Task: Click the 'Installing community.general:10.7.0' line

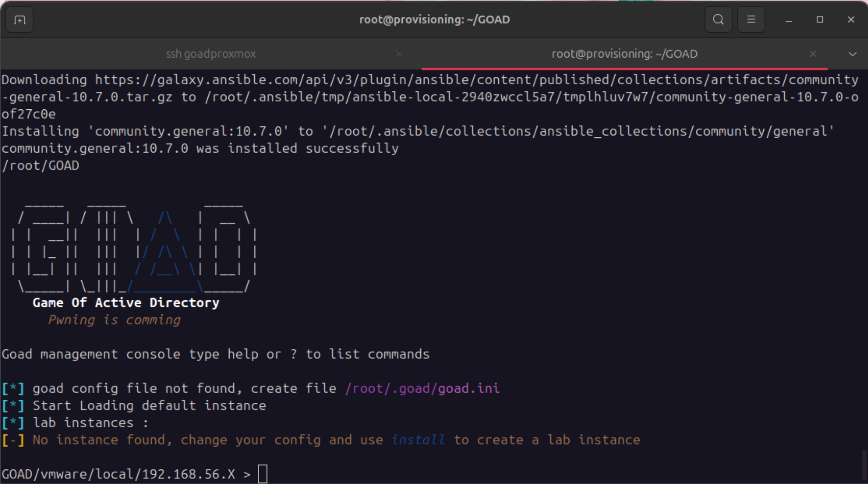Action: (x=418, y=131)
